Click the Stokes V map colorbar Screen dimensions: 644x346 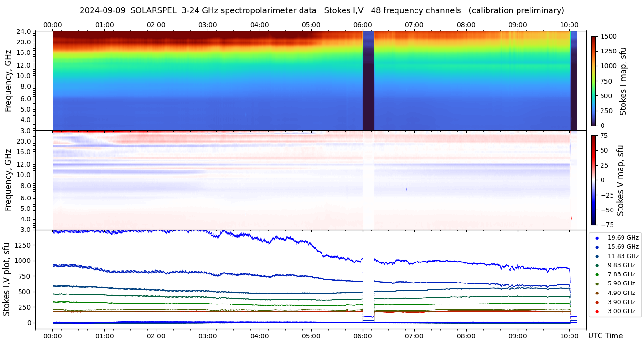point(593,179)
